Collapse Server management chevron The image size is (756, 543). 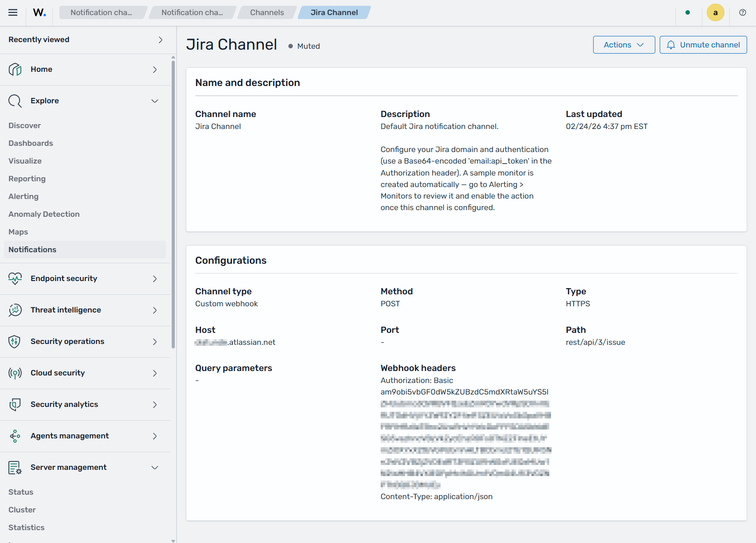(x=155, y=468)
